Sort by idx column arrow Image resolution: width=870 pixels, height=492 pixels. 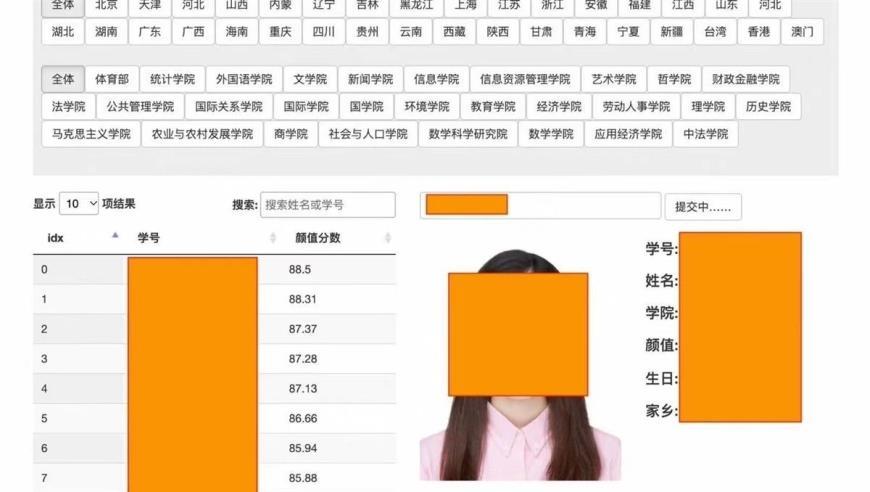pos(115,236)
